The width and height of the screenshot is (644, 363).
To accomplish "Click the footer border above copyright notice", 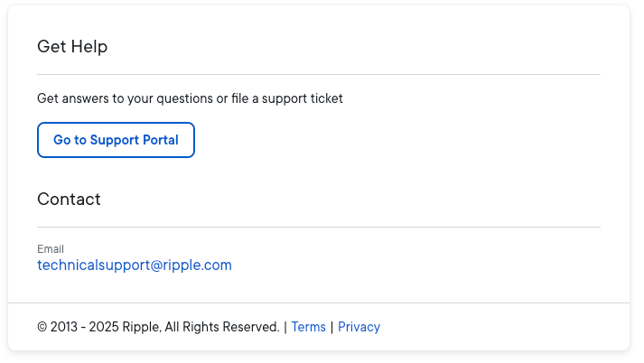I will 318,302.
